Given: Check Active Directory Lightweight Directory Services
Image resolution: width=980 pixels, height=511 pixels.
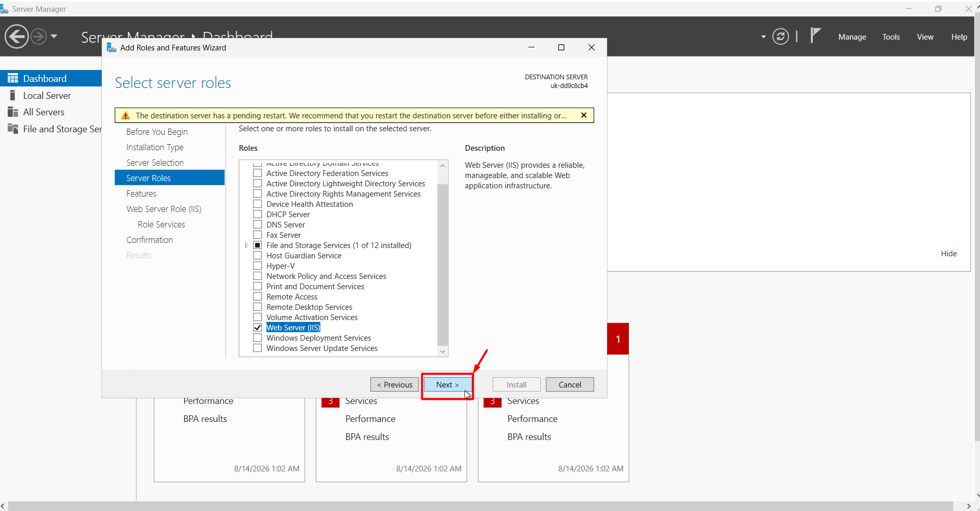Looking at the screenshot, I should click(258, 183).
